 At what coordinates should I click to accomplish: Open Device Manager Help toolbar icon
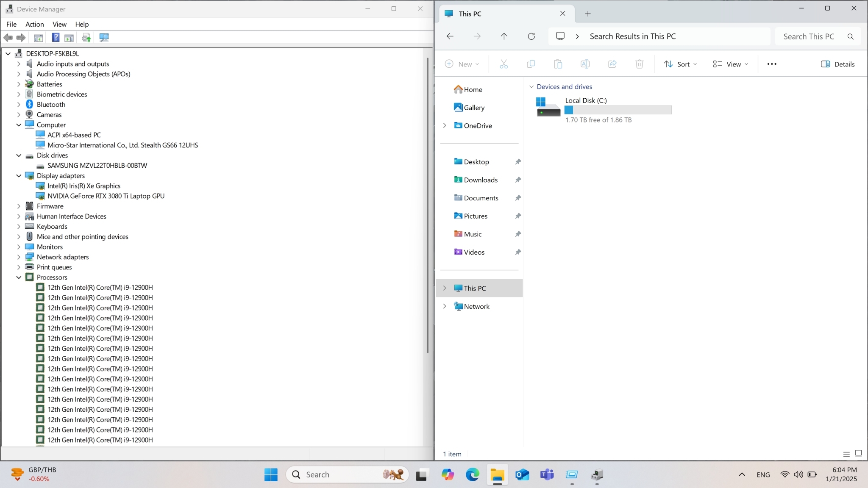(x=56, y=38)
